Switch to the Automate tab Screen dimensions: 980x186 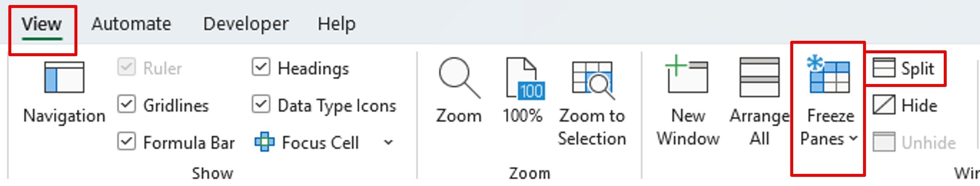click(x=131, y=24)
